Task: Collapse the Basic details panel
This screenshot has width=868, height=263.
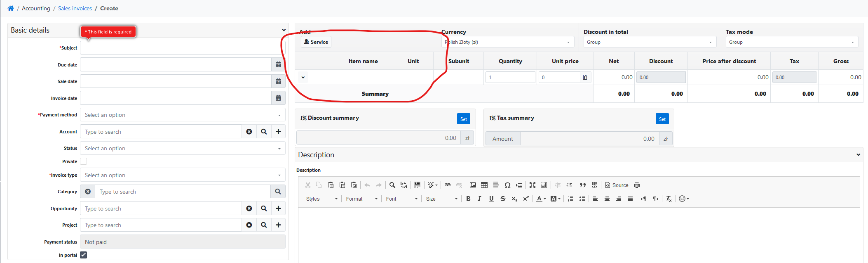Action: pos(284,30)
